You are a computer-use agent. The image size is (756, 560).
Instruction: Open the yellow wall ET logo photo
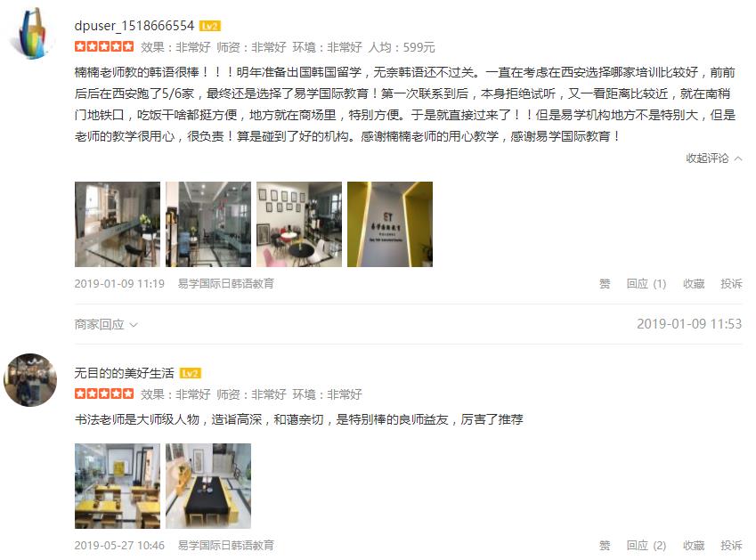tap(390, 224)
